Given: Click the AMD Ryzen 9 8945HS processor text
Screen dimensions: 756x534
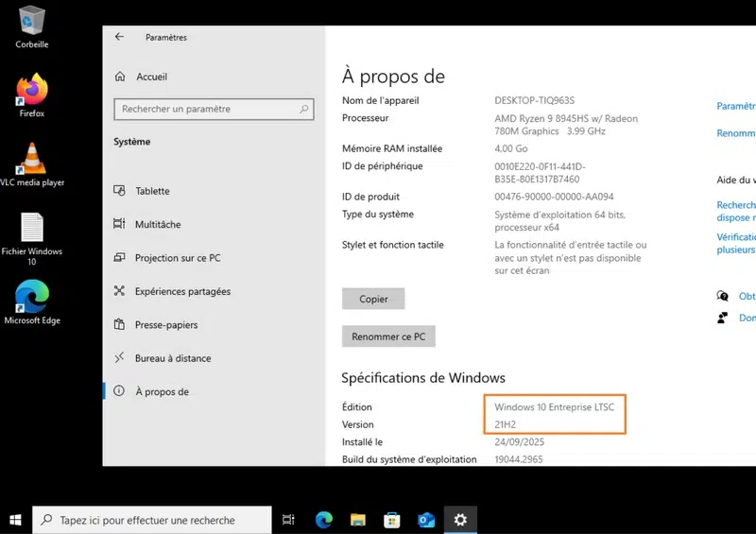Looking at the screenshot, I should pos(566,125).
